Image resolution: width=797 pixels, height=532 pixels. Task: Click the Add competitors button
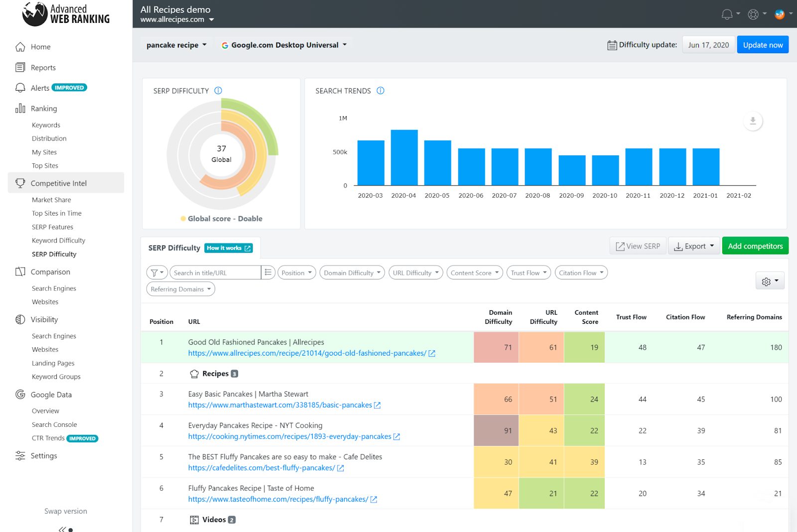[755, 246]
